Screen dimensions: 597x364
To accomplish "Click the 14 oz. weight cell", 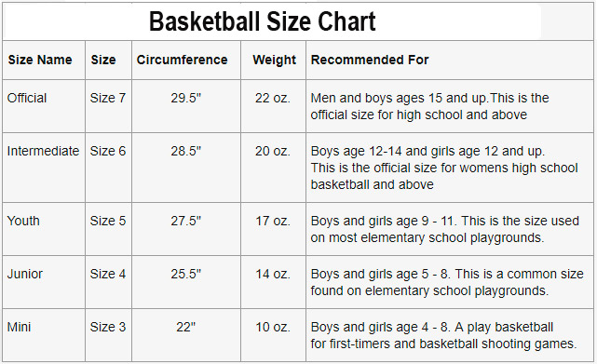I will 273,274.
